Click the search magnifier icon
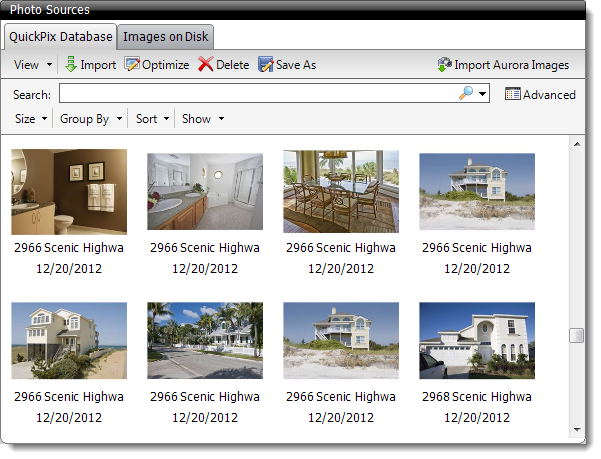 tap(466, 93)
